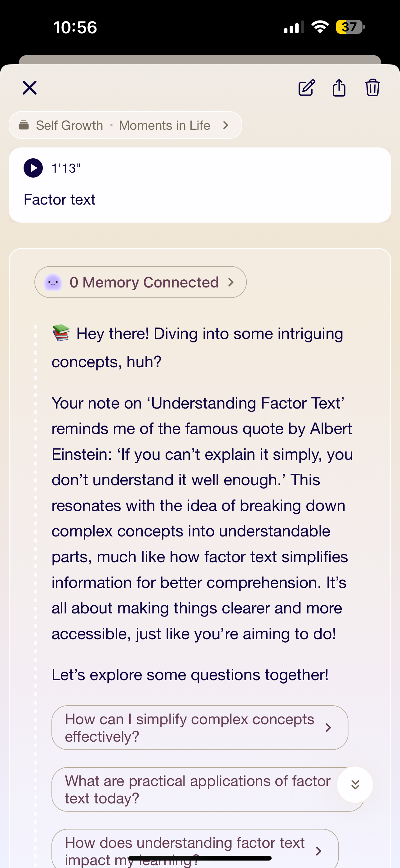
Task: Expand chevron next to Memory Connected
Action: point(231,283)
